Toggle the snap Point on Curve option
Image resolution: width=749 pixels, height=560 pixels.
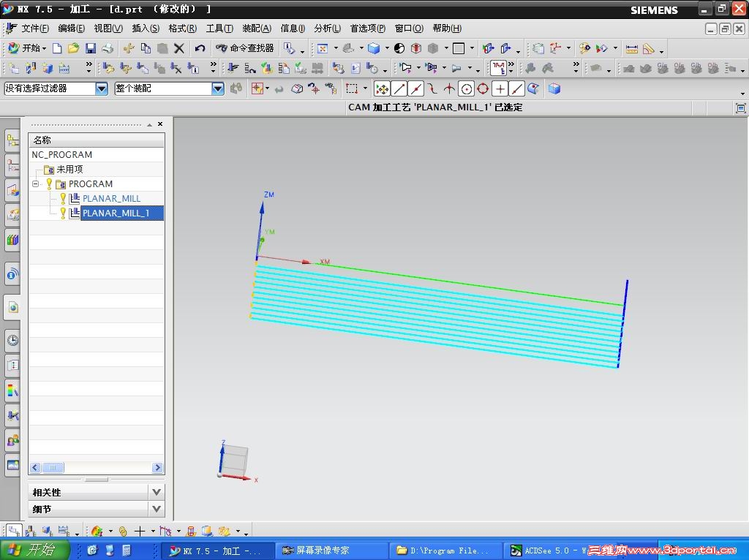tap(516, 88)
